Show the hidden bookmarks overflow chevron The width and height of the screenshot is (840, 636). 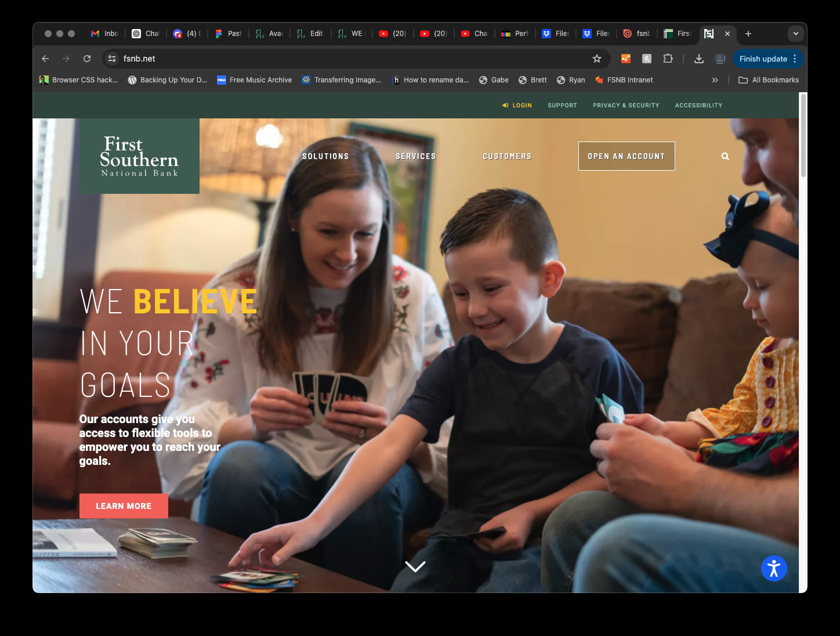point(715,80)
